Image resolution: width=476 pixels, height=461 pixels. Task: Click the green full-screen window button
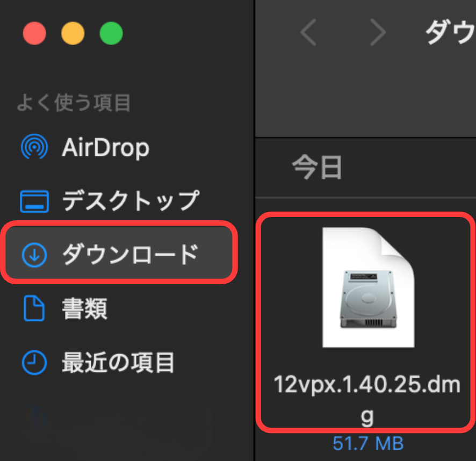[111, 34]
